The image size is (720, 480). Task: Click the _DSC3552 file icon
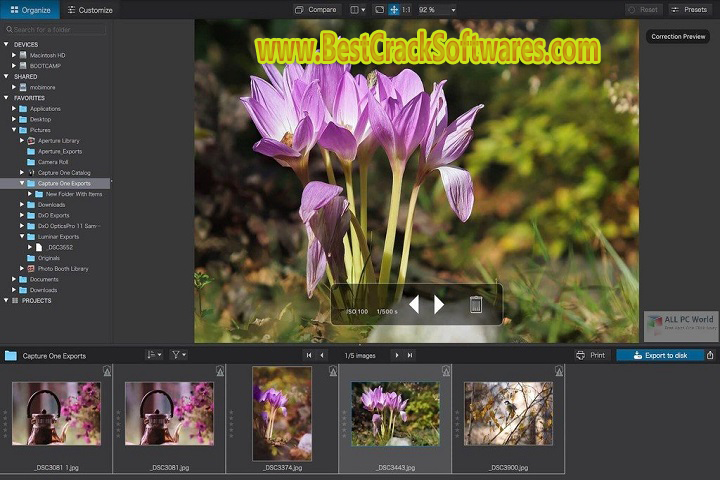(x=39, y=247)
